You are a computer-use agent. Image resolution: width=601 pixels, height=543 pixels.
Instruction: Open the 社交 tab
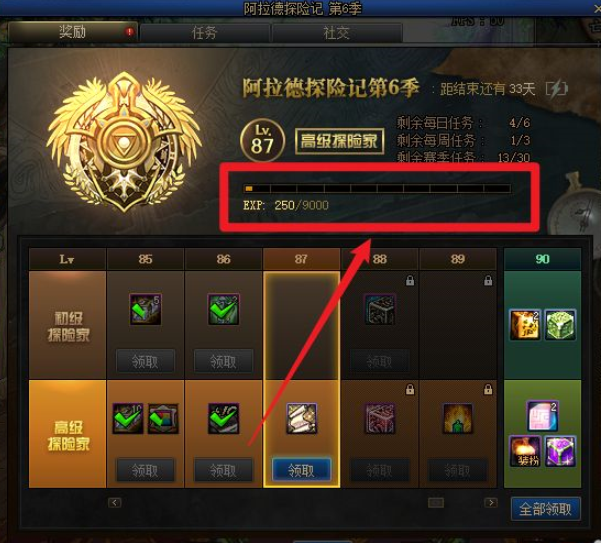click(x=337, y=33)
